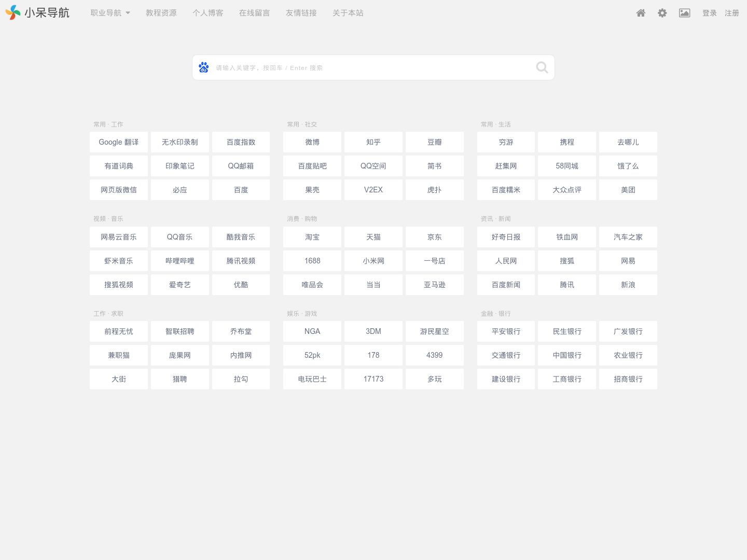Go to 个人博客 in the navbar
The height and width of the screenshot is (560, 747).
click(x=208, y=13)
